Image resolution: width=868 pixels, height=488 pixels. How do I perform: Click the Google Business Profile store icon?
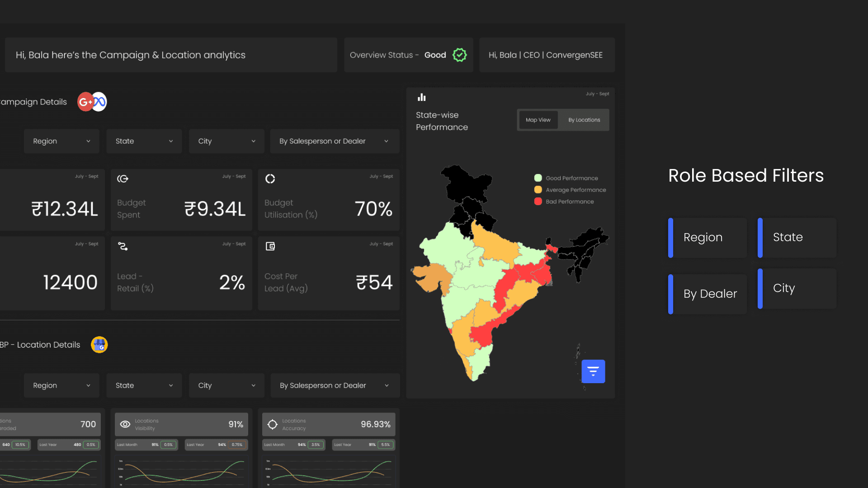[x=99, y=345]
